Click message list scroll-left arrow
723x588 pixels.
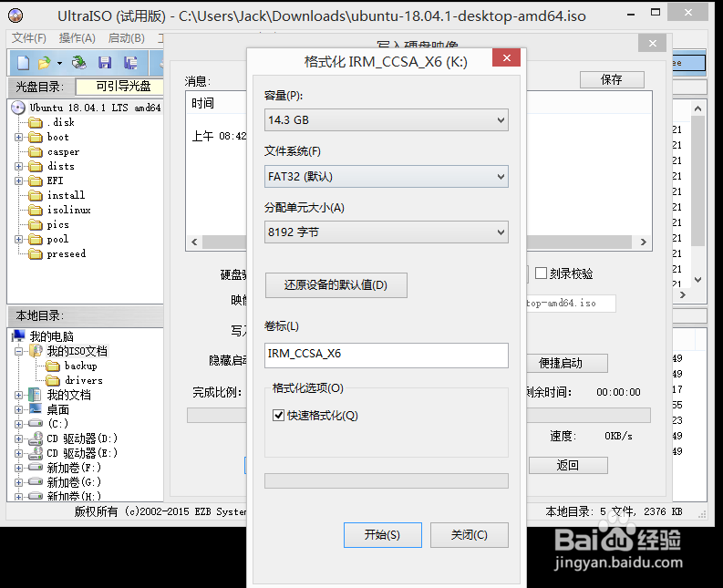click(194, 242)
